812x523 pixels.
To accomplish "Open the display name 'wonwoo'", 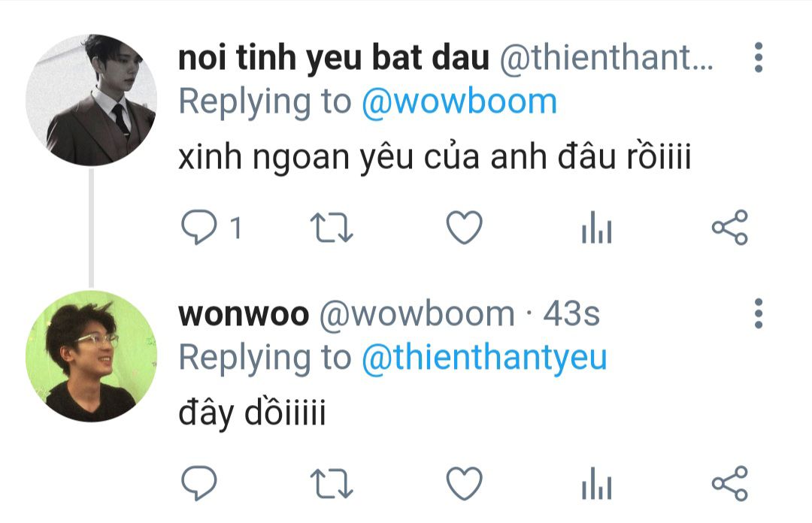I will coord(244,314).
